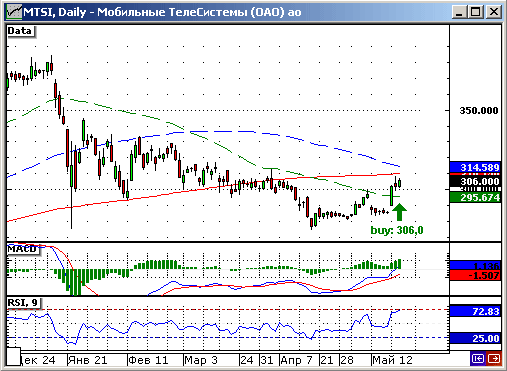Minimize the MTSI chart window

(459, 12)
